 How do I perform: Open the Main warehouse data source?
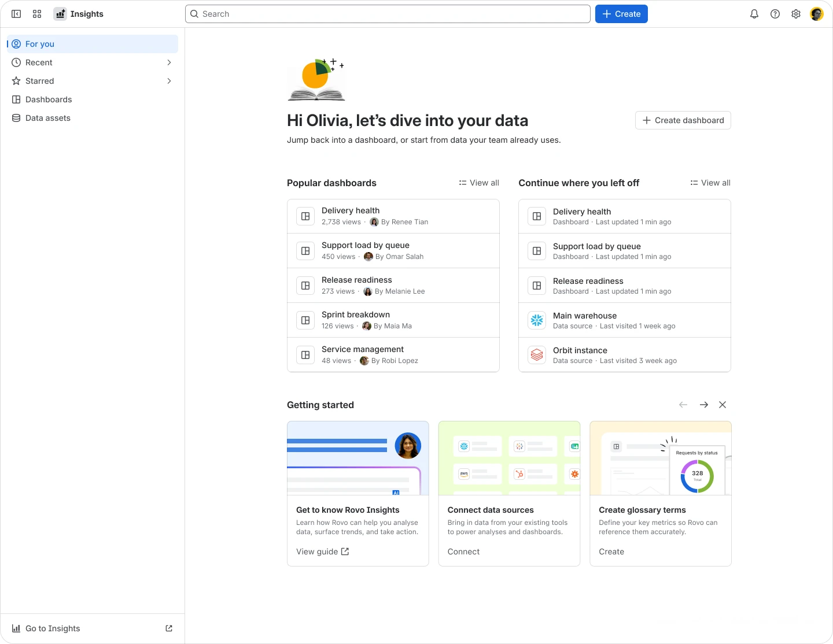pyautogui.click(x=625, y=320)
